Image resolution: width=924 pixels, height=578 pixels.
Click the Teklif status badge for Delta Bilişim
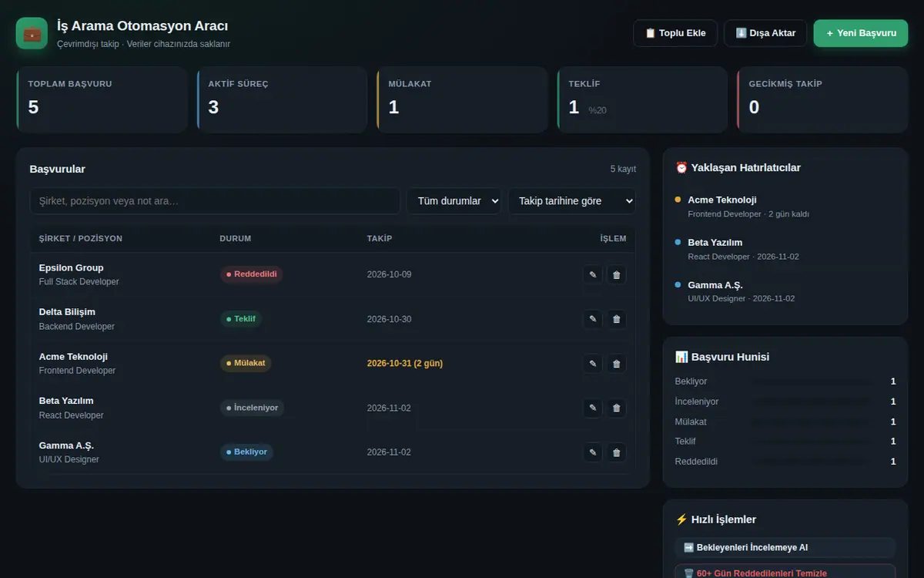coord(241,319)
